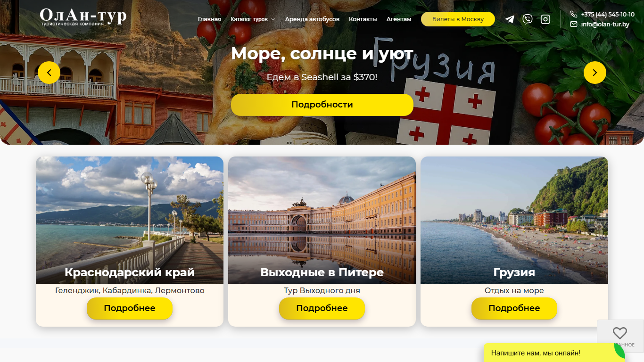Open the Viber icon link
644x362 pixels.
(528, 19)
